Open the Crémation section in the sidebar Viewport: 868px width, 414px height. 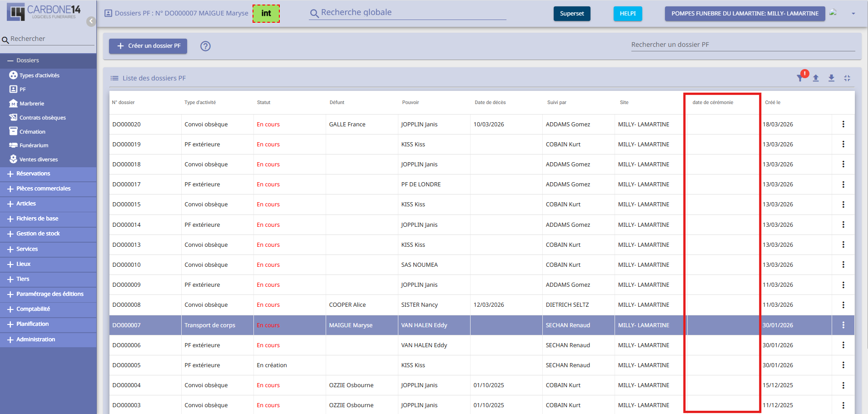(x=32, y=132)
